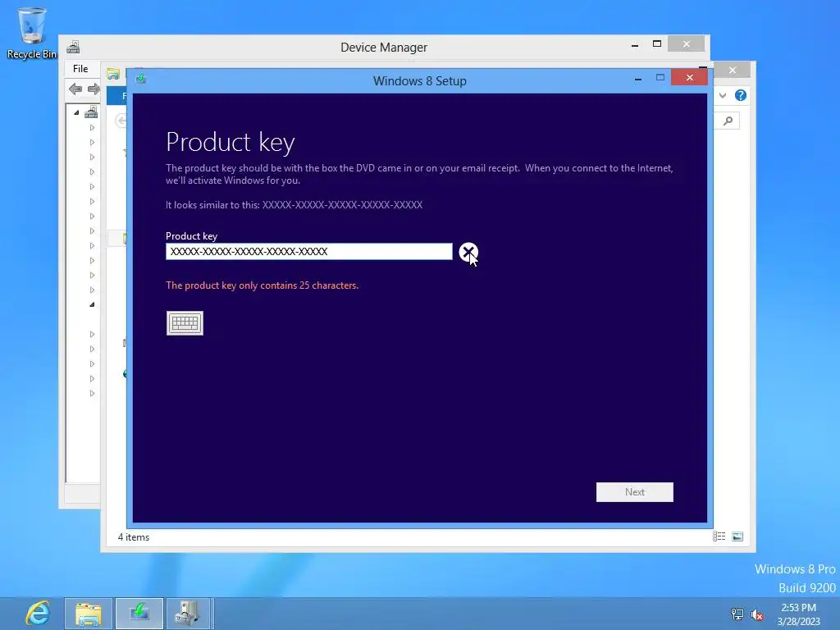This screenshot has width=840, height=630.
Task: Click the Windows 8 Setup title bar icon
Action: pos(141,80)
